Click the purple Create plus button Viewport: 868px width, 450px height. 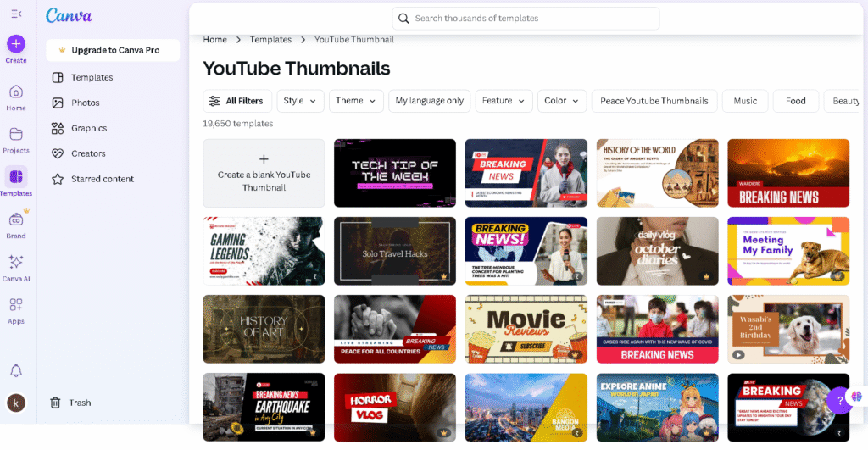coord(16,44)
